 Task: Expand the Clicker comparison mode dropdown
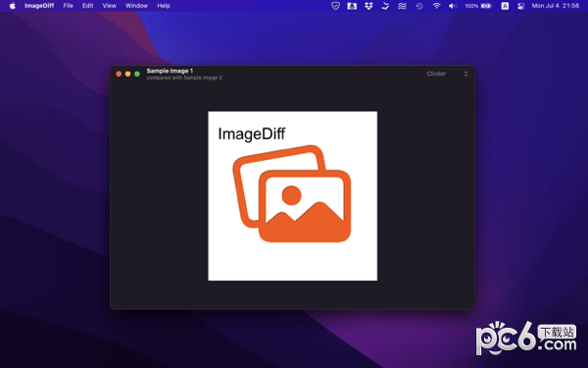448,74
